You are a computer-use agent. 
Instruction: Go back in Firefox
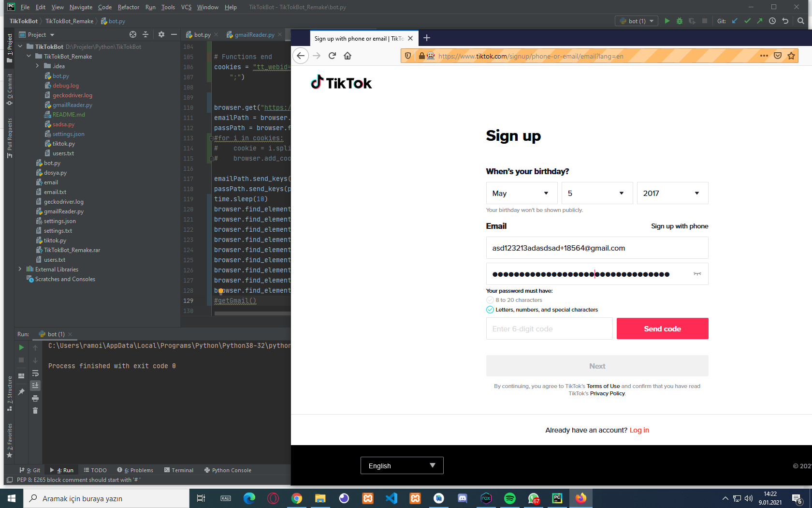[301, 56]
